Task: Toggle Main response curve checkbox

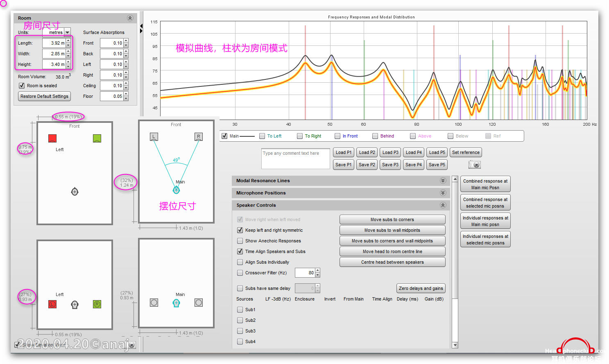Action: (x=224, y=136)
